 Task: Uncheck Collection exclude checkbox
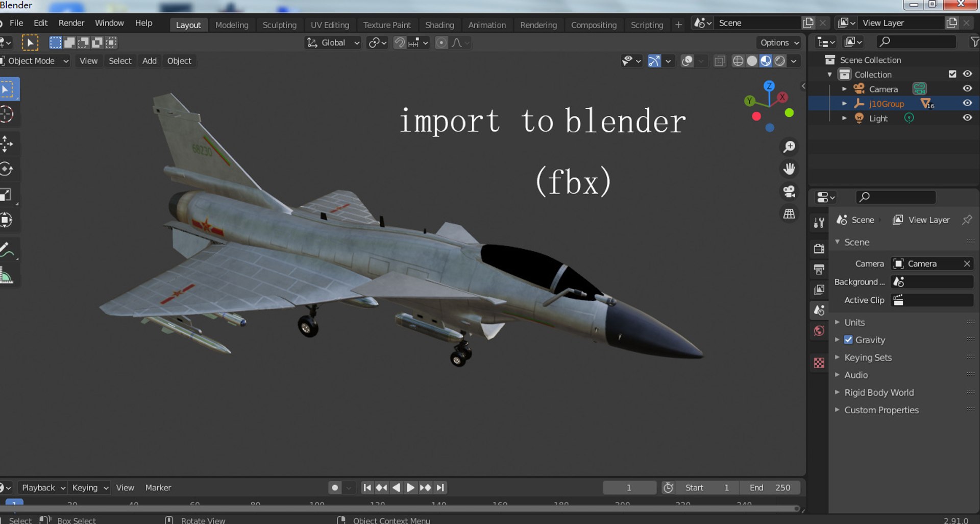click(952, 74)
